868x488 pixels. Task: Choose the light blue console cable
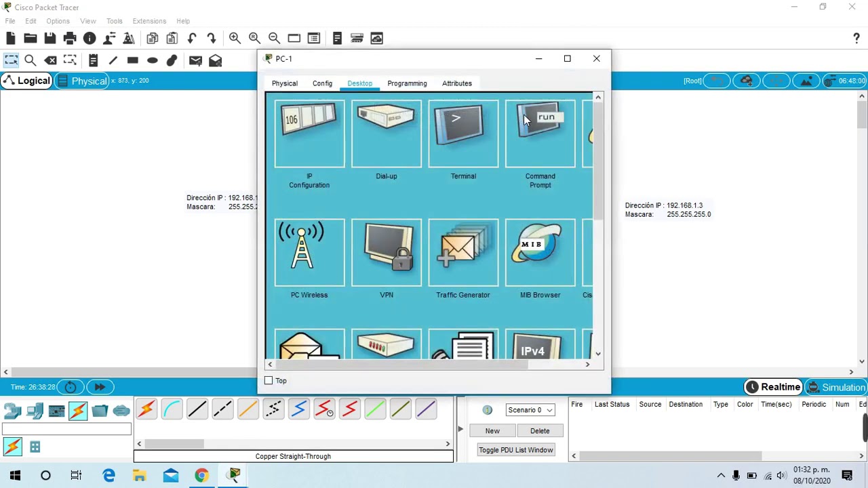coord(172,409)
